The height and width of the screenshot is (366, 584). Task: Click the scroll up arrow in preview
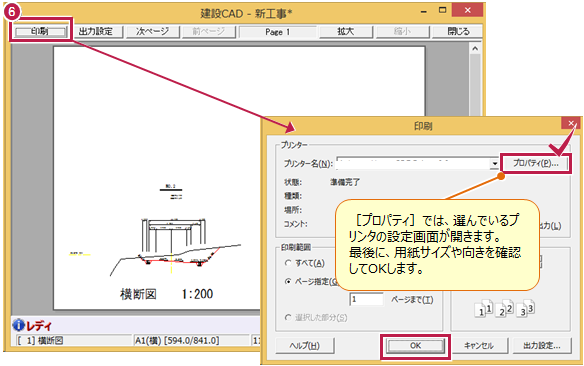[475, 49]
